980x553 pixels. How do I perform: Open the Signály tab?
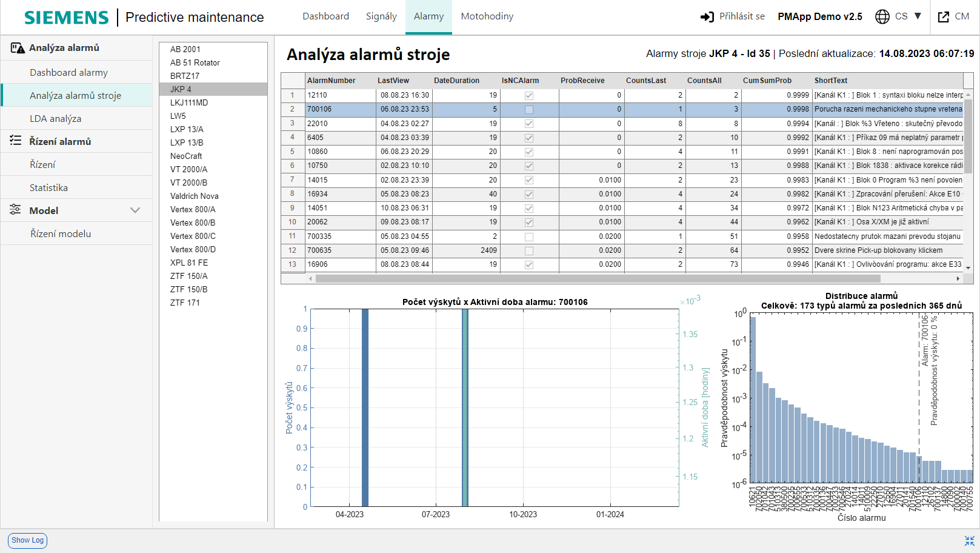coord(381,16)
